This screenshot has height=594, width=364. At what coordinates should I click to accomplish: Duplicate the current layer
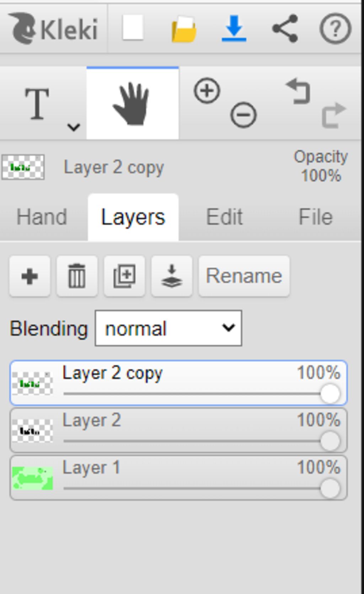tap(124, 276)
